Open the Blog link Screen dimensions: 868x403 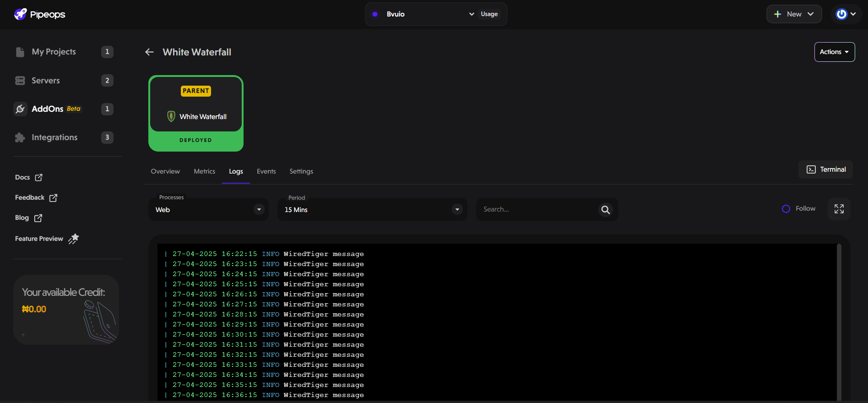click(22, 218)
